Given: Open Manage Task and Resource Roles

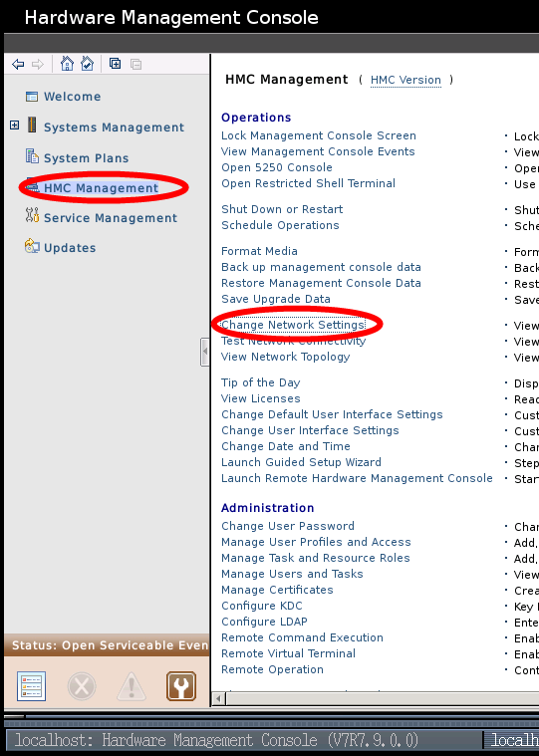Looking at the screenshot, I should 315,558.
